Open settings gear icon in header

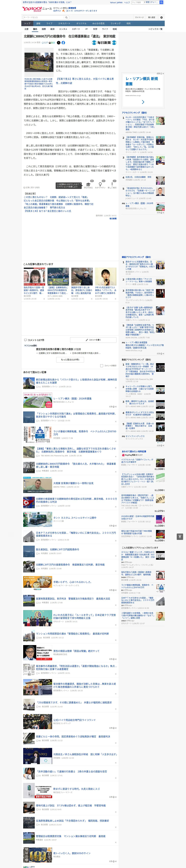pos(161,17)
